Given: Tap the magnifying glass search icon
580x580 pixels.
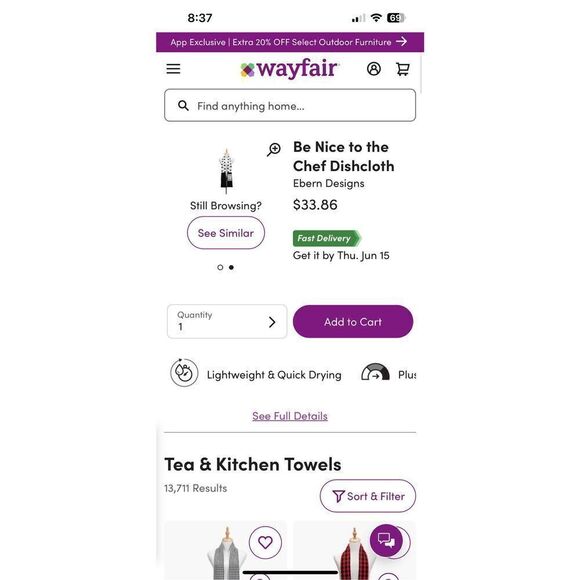Looking at the screenshot, I should (183, 106).
